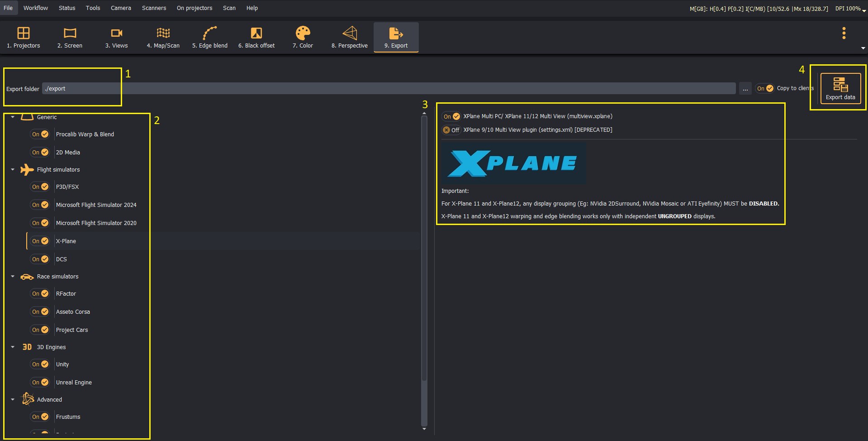Open the three-dot overflow menu
The image size is (868, 441).
(844, 33)
